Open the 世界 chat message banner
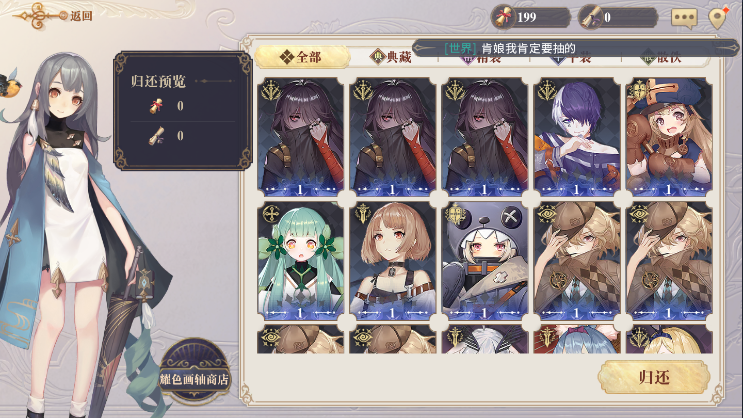This screenshot has width=743, height=418. point(575,48)
